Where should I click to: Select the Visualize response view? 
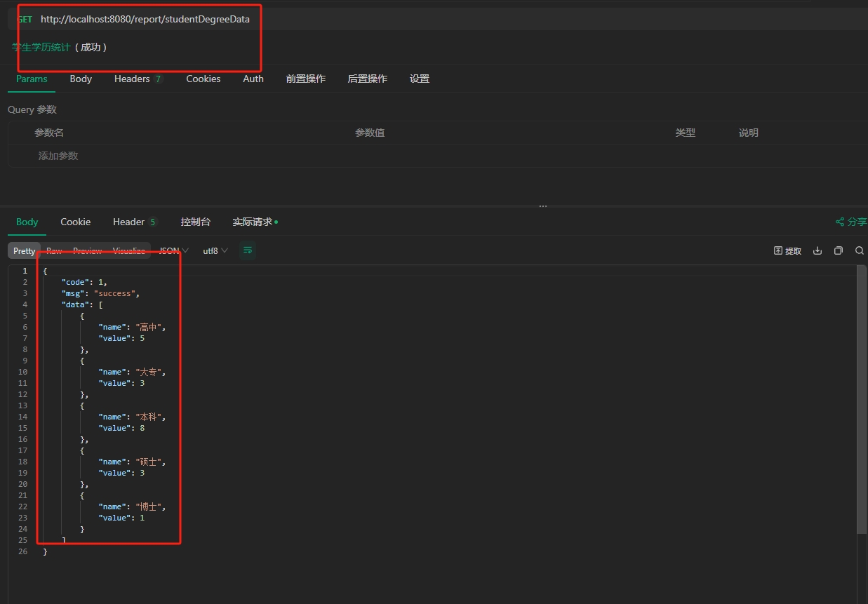(129, 250)
